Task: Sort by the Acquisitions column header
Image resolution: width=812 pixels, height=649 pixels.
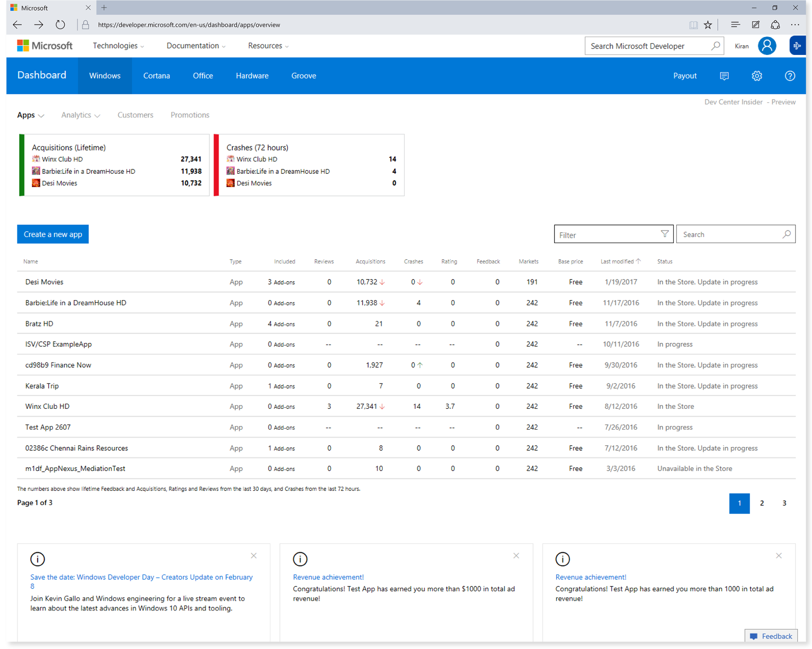Action: 370,261
